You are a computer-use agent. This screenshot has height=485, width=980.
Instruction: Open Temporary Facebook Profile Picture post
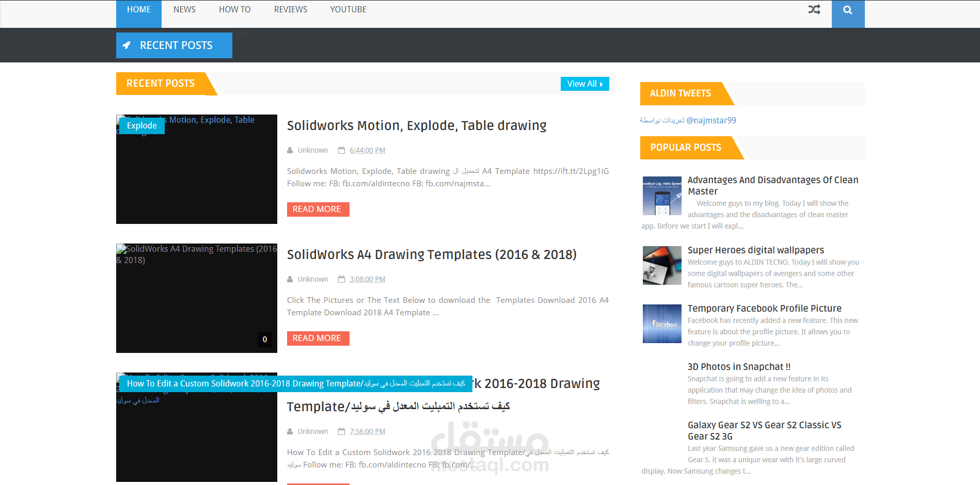[765, 309]
